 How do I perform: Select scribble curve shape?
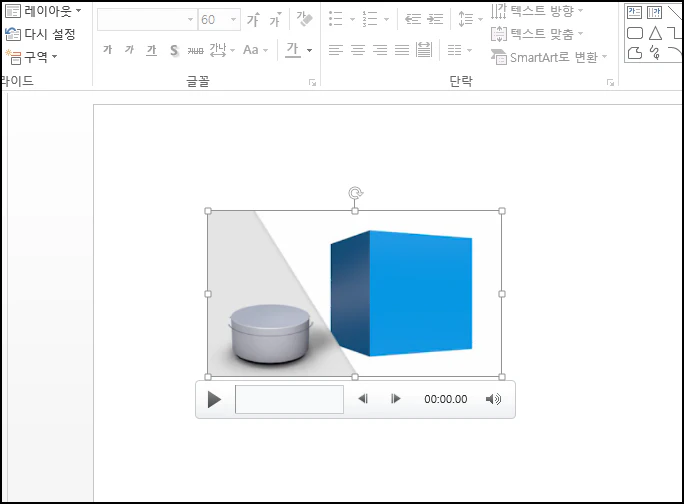coord(654,52)
